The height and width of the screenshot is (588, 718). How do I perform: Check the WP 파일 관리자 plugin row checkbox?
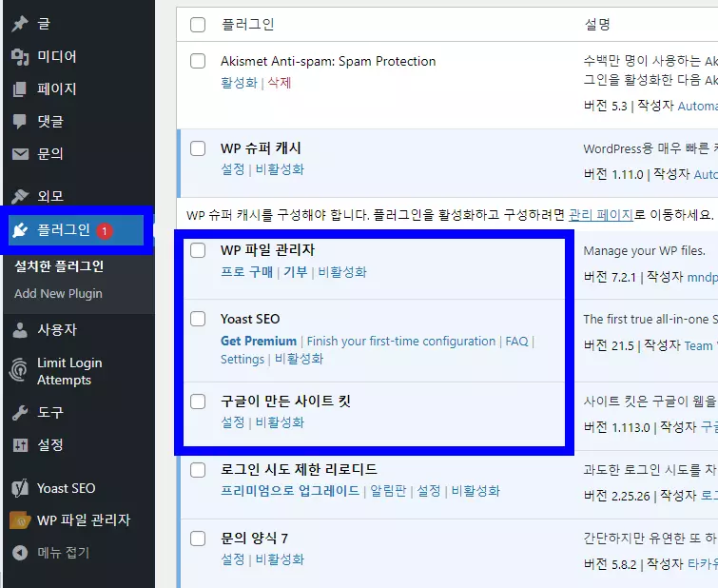198,250
